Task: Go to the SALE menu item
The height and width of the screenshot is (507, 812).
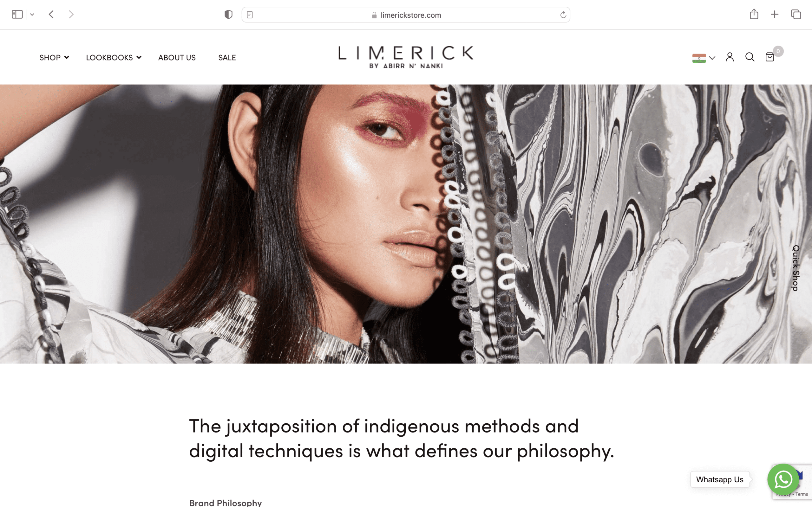Action: pyautogui.click(x=227, y=58)
